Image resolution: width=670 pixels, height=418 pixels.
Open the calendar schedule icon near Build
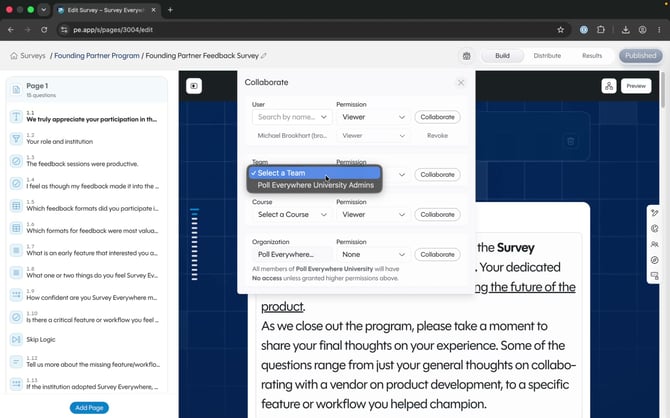[467, 56]
